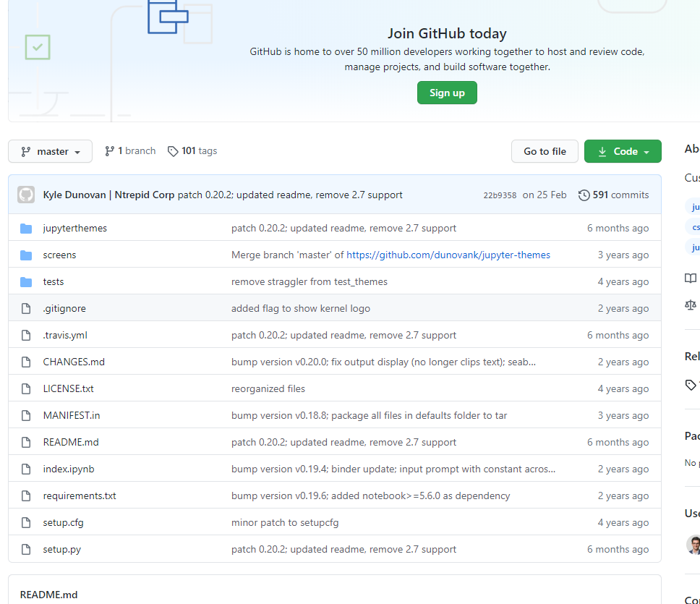
Task: Click the scales license icon in the sidebar
Action: coord(690,305)
